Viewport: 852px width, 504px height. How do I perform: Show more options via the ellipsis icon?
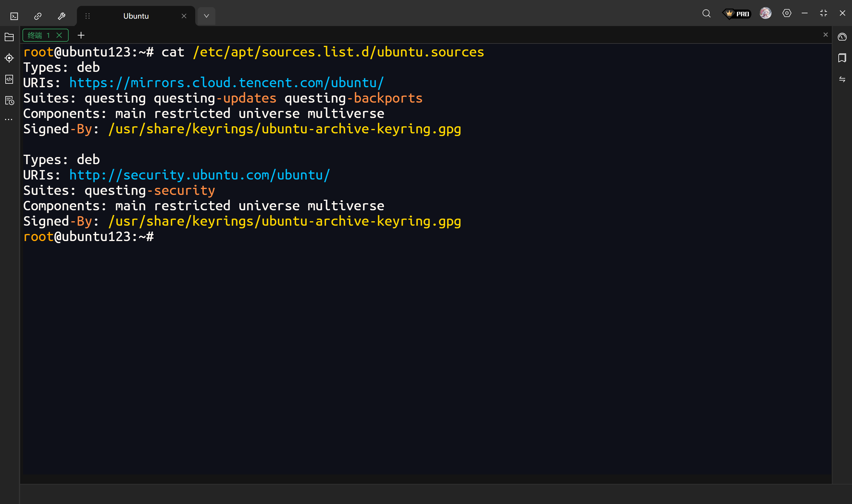9,119
